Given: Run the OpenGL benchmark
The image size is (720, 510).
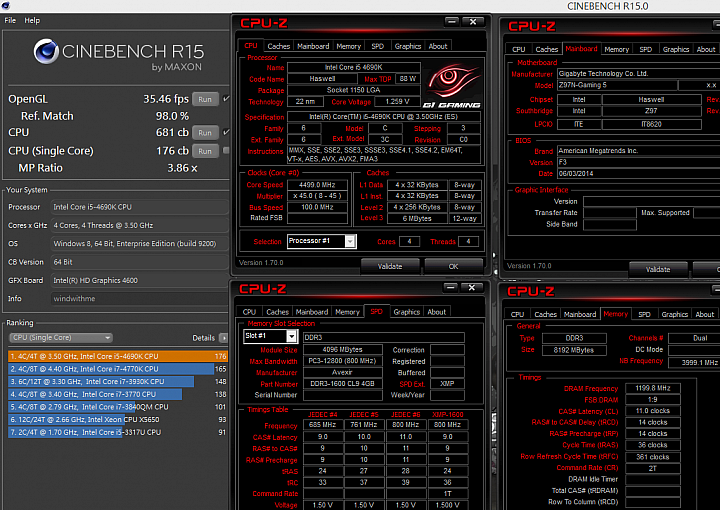Looking at the screenshot, I should pyautogui.click(x=205, y=99).
